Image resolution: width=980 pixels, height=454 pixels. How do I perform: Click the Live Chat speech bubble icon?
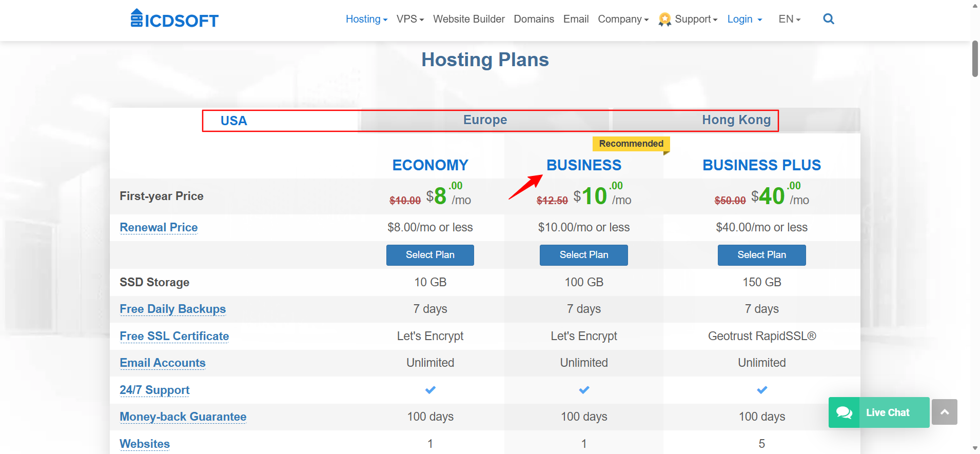pos(844,412)
